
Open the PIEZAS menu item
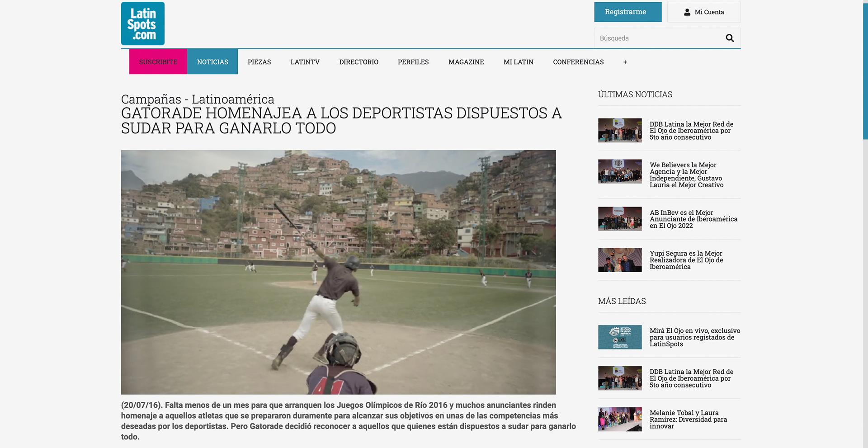(x=259, y=62)
